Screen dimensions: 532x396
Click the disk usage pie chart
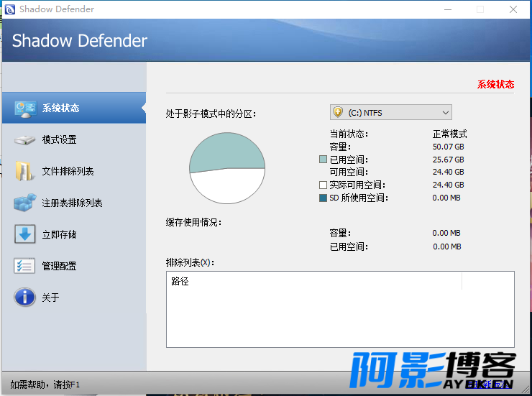[227, 168]
